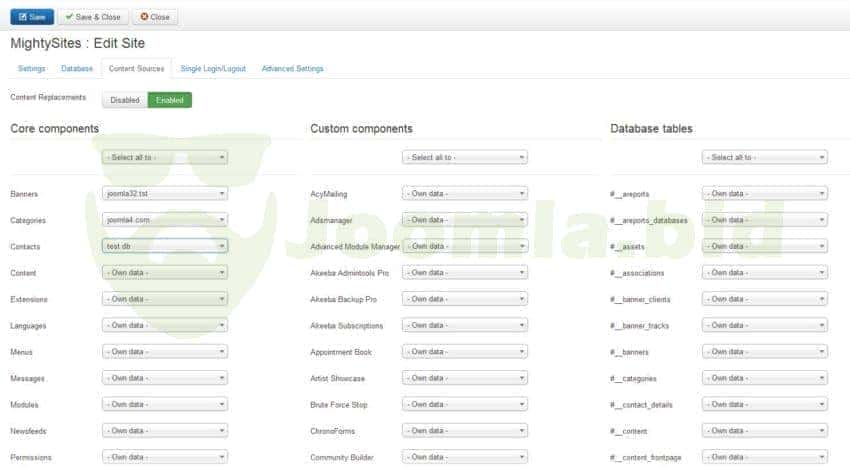Open the #__assets table dropdown
This screenshot has width=850, height=469.
(765, 246)
